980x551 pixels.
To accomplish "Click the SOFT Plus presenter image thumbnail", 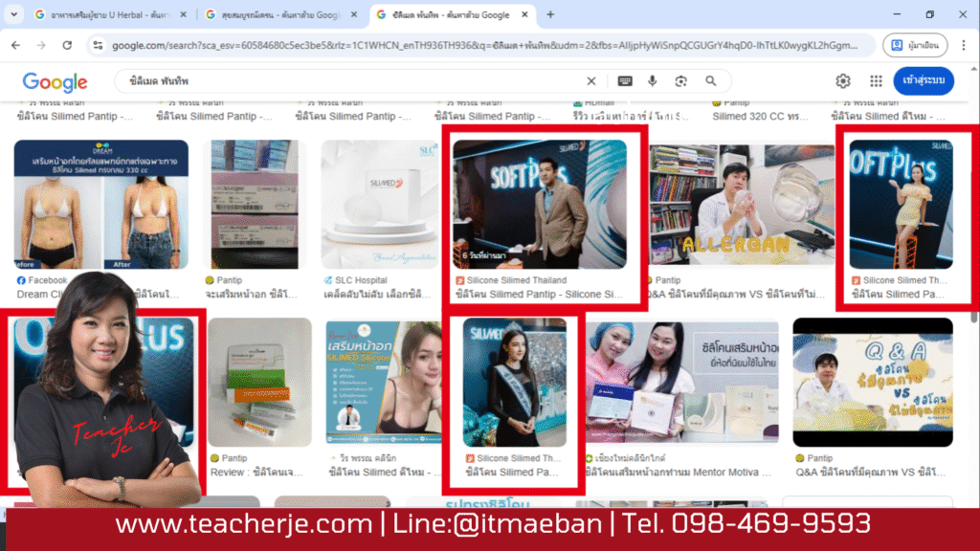I will pos(542,204).
